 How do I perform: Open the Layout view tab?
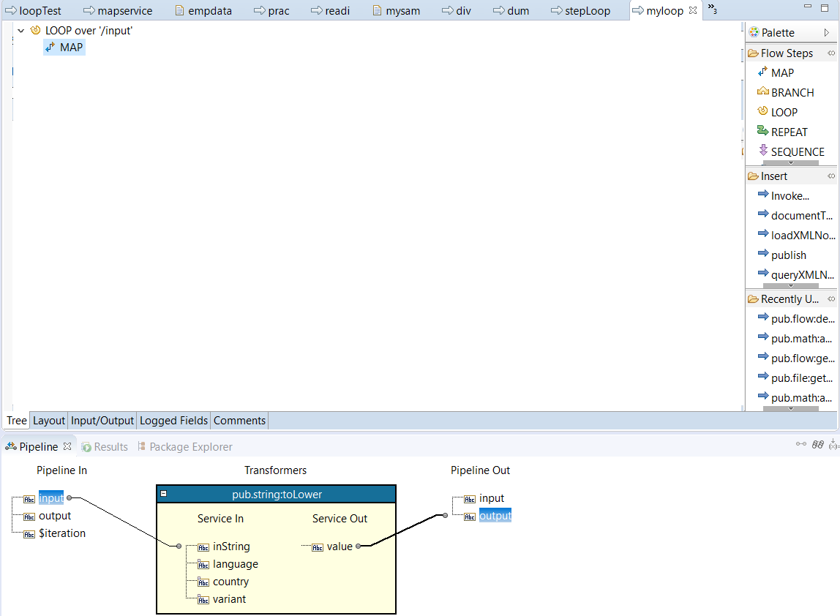(x=49, y=421)
